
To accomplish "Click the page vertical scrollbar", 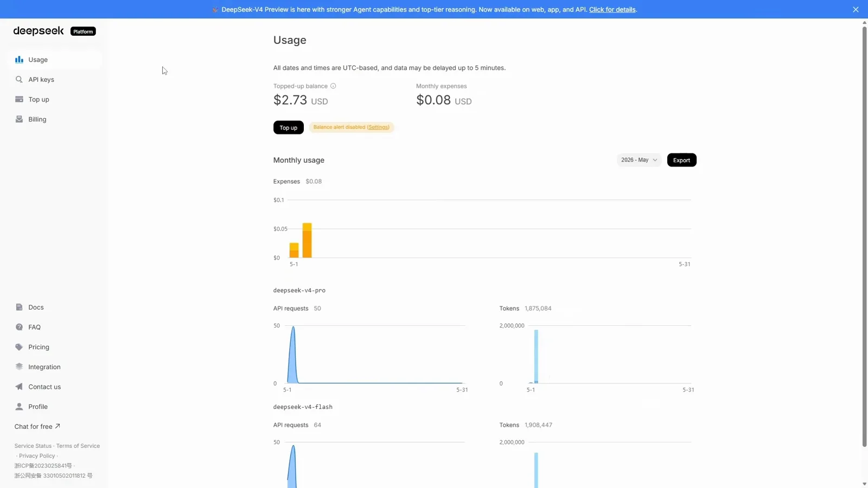I will point(864,236).
